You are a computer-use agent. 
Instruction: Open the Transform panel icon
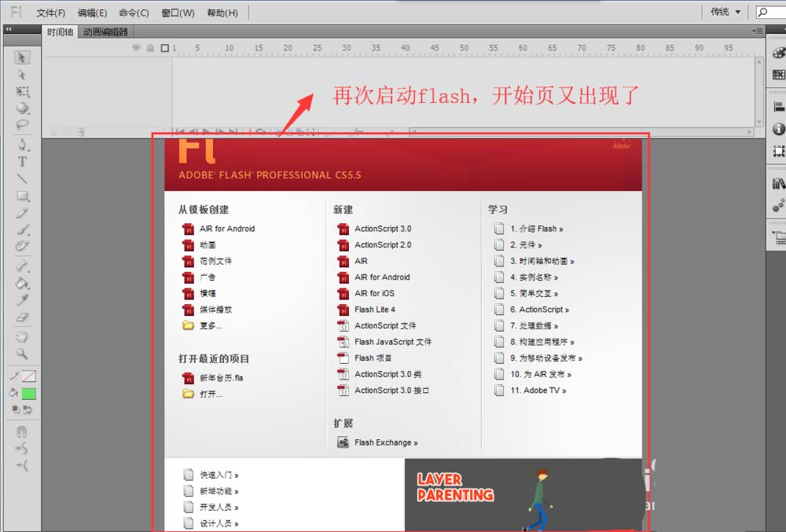778,151
